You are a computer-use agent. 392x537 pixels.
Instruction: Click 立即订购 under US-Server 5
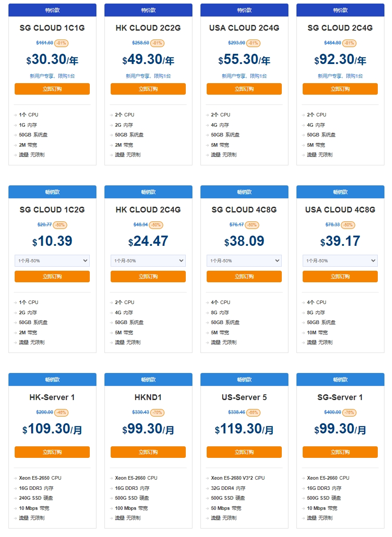tap(244, 452)
